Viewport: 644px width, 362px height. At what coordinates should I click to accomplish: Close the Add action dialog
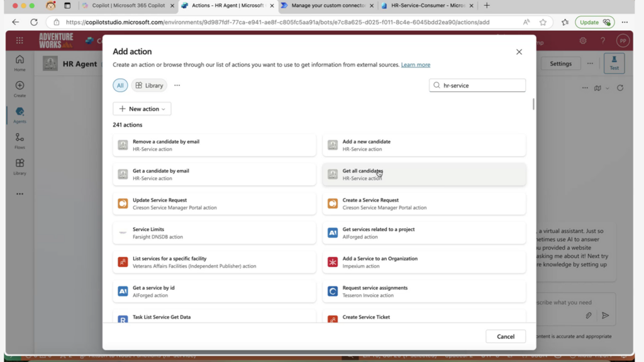point(519,52)
